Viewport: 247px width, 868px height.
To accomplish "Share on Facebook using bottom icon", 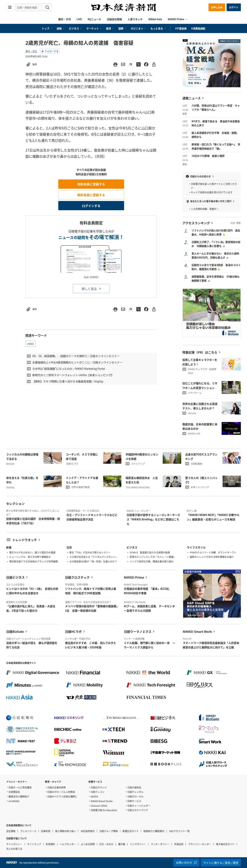I will pos(146,309).
